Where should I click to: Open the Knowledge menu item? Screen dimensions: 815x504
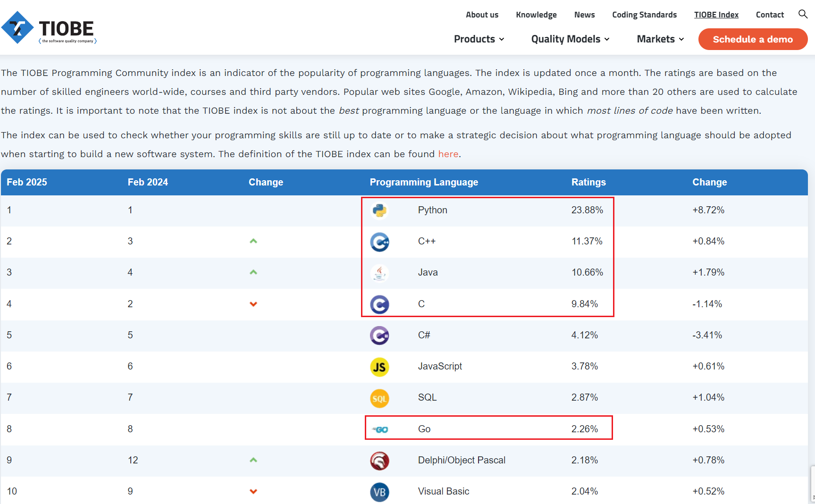(x=536, y=15)
